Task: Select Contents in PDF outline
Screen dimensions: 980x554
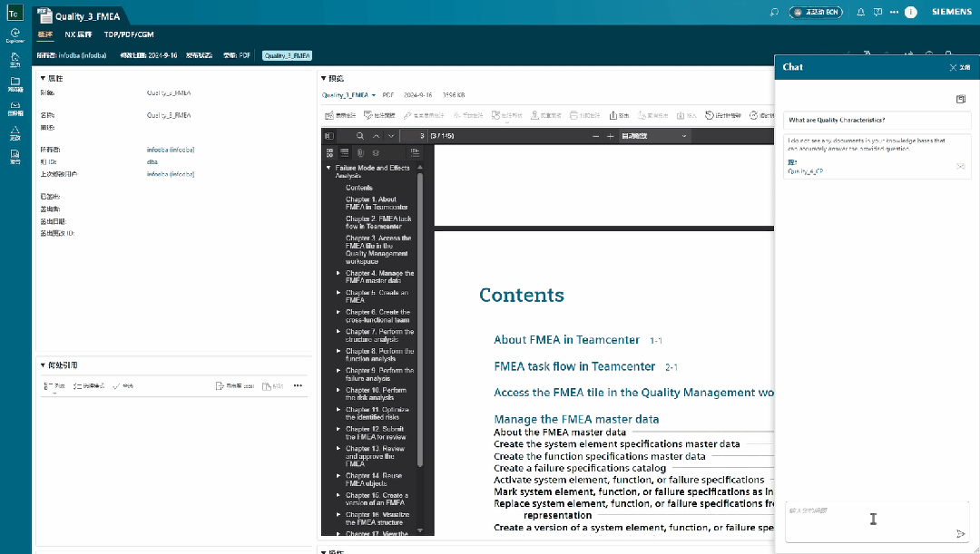Action: tap(359, 188)
